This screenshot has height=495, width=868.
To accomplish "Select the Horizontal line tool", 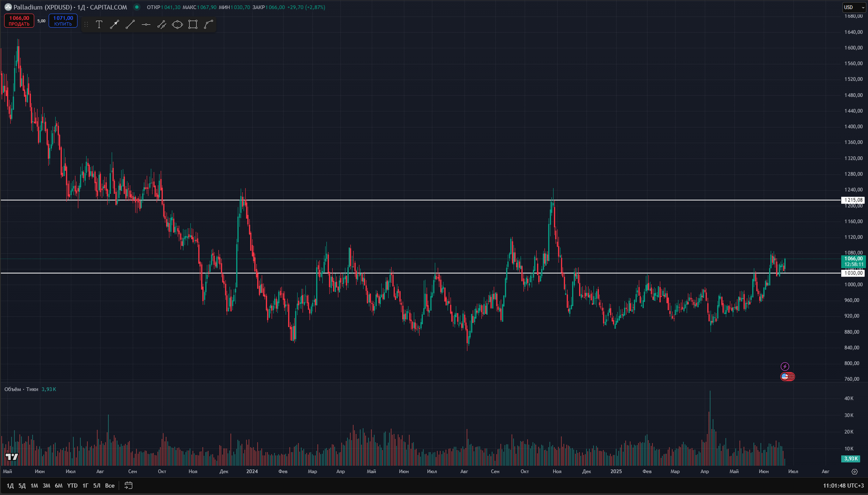I will tap(146, 25).
